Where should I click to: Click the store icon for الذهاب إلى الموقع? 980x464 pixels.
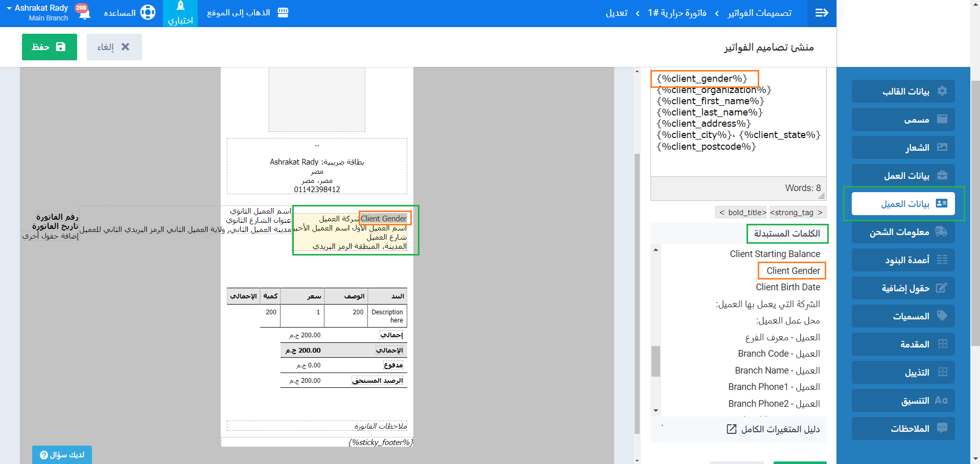click(x=283, y=12)
